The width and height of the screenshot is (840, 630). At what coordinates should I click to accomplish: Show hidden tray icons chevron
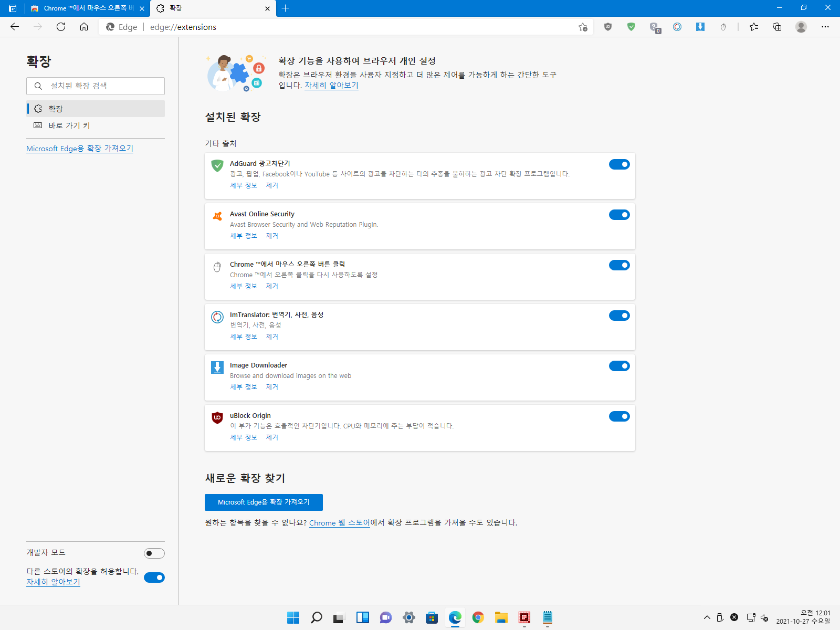[707, 617]
